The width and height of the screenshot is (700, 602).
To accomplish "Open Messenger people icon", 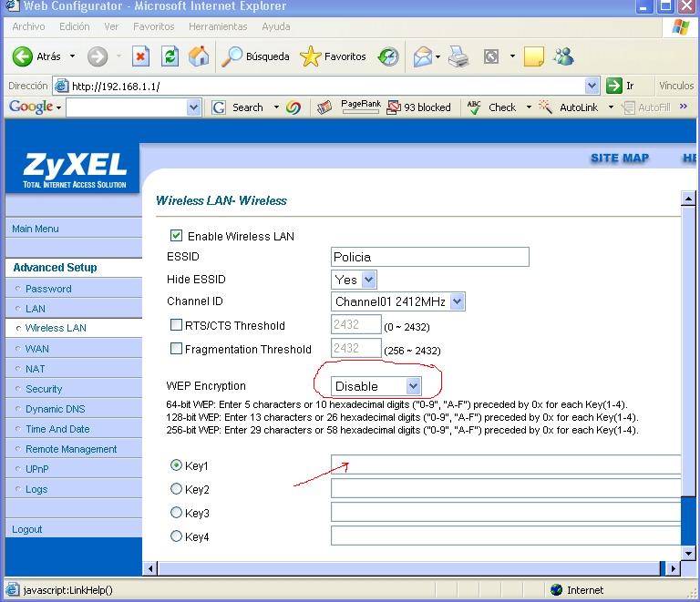I will 563,56.
